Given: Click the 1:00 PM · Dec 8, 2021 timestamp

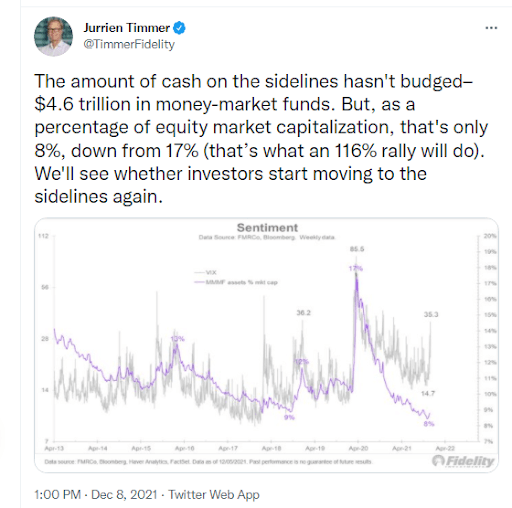Looking at the screenshot, I should click(96, 494).
